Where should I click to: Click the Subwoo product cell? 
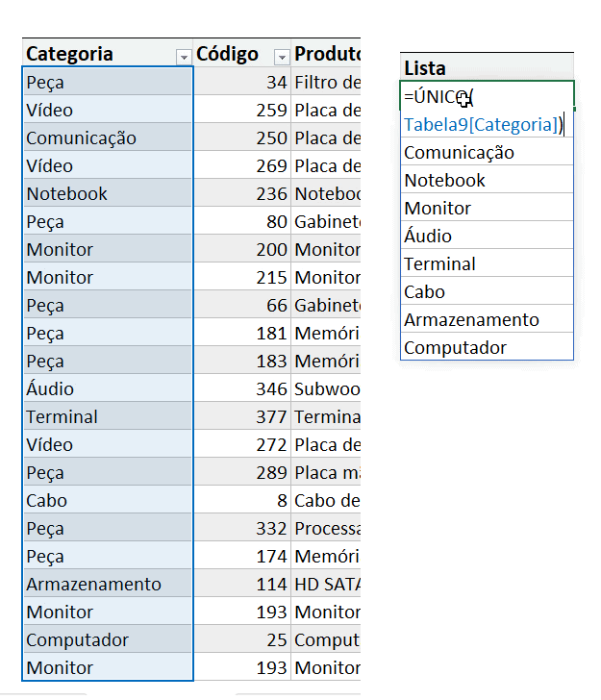326,388
